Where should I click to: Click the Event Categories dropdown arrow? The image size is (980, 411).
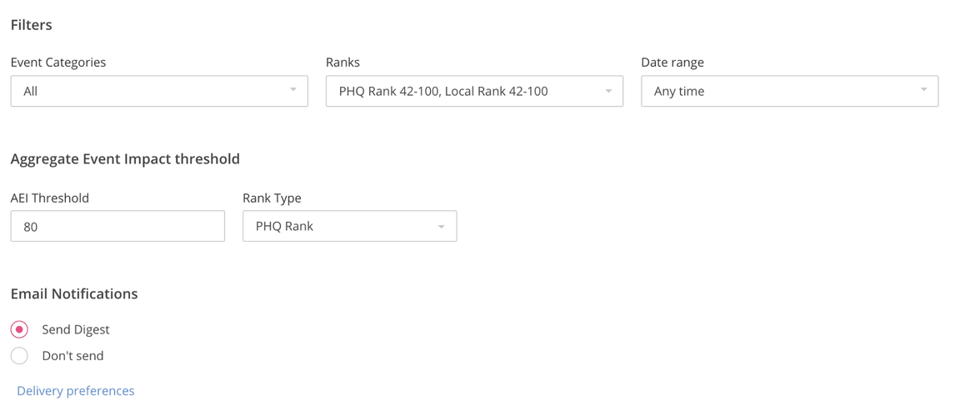pyautogui.click(x=293, y=90)
